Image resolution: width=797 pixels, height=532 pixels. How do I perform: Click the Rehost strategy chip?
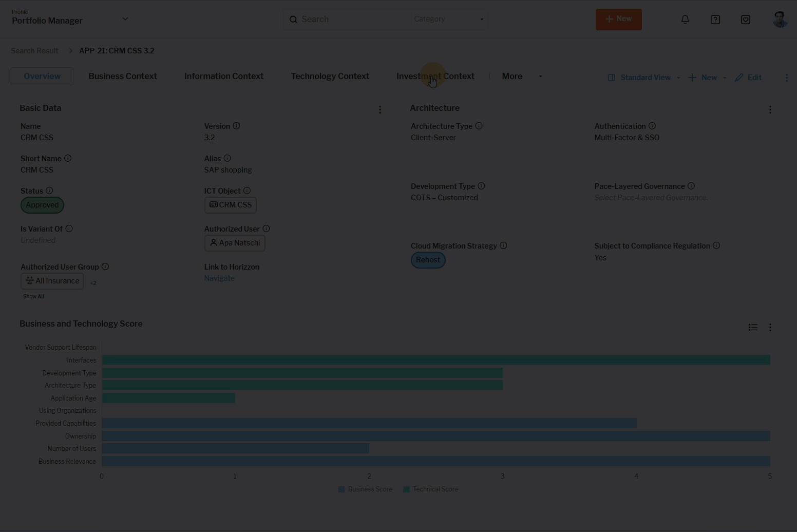click(428, 260)
